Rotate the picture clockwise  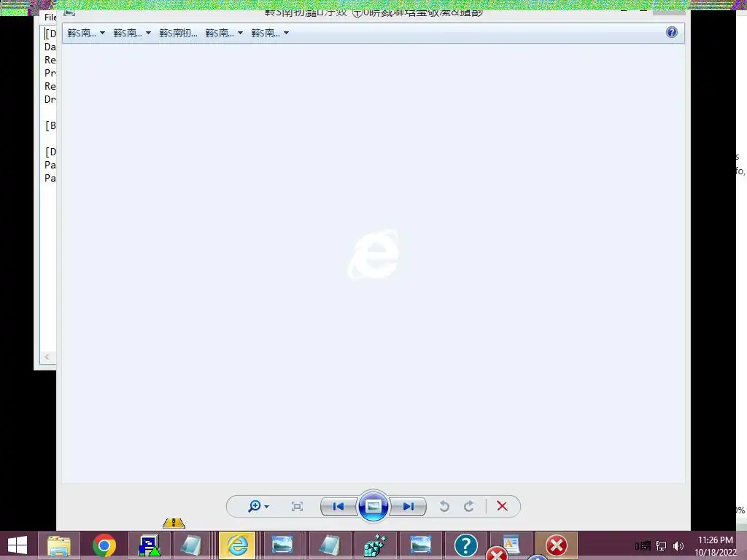pyautogui.click(x=469, y=506)
